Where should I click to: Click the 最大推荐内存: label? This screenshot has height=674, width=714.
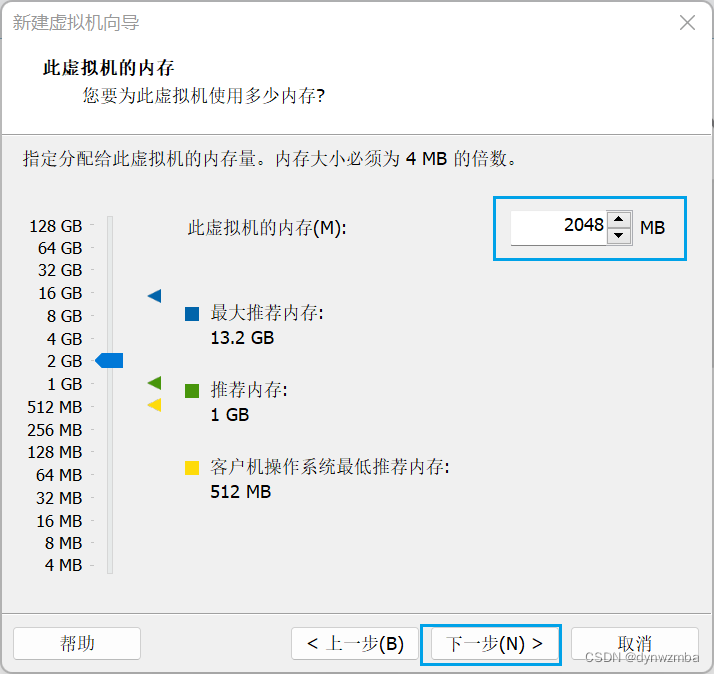pos(267,313)
